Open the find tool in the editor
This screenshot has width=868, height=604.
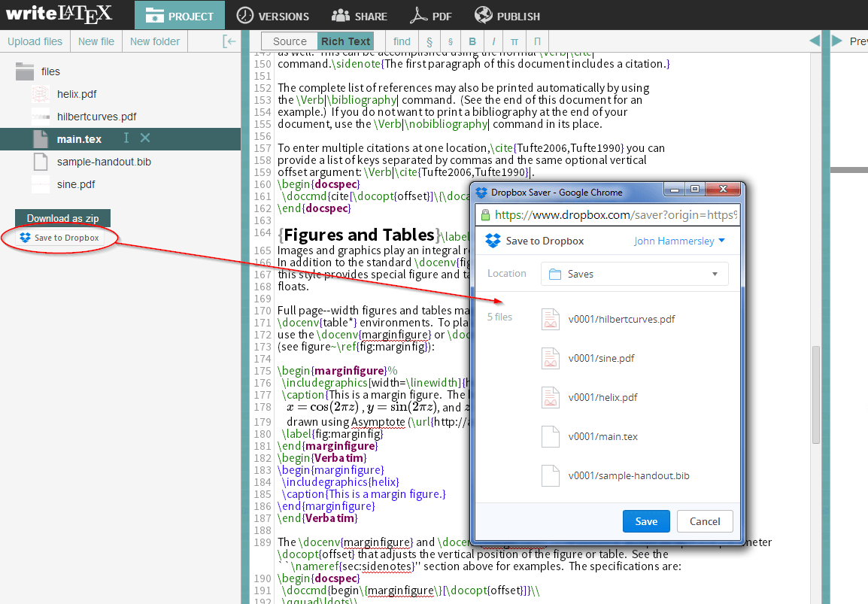(x=402, y=41)
